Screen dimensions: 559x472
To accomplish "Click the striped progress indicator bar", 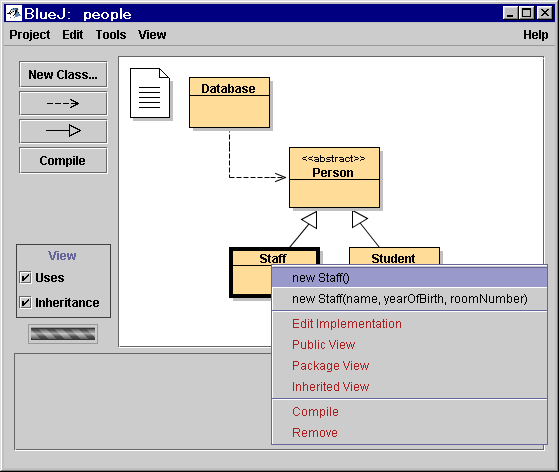I will tap(63, 334).
